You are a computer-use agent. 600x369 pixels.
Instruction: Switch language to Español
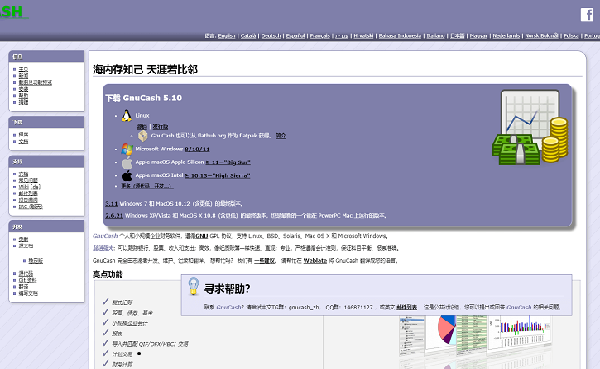click(x=295, y=36)
